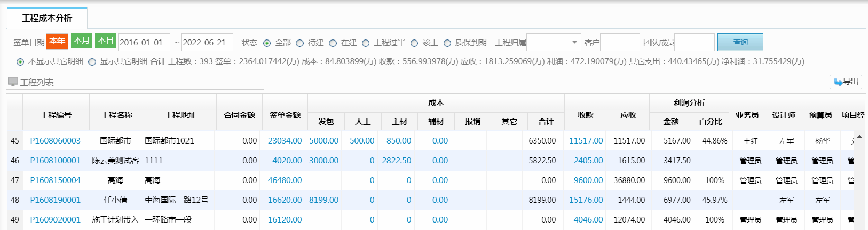Click the 46480.00 签单金额 link
868x230 pixels.
tap(285, 180)
